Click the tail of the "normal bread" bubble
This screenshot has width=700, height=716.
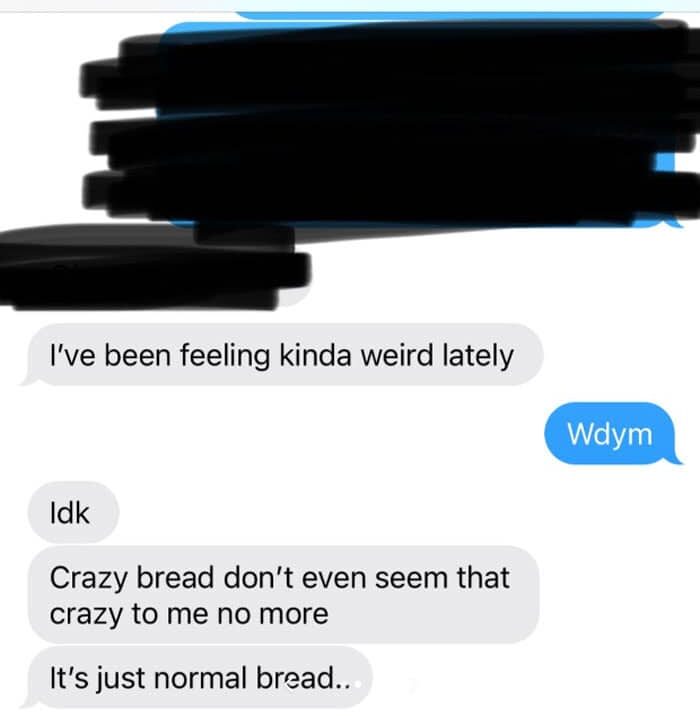pyautogui.click(x=28, y=702)
